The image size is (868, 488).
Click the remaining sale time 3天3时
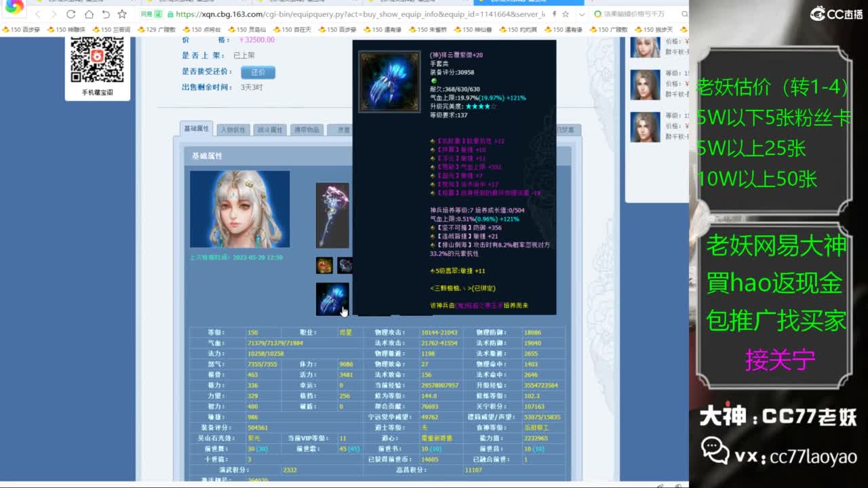point(252,87)
